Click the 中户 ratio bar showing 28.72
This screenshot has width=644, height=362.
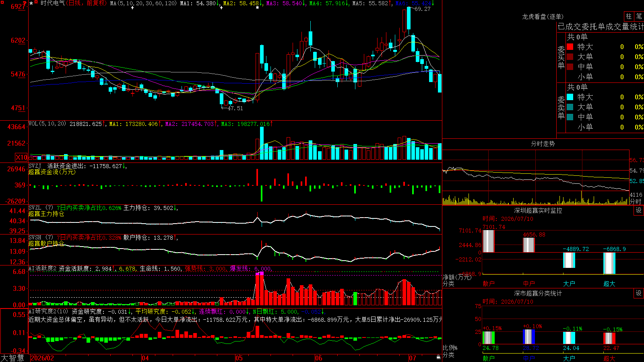[x=529, y=337]
